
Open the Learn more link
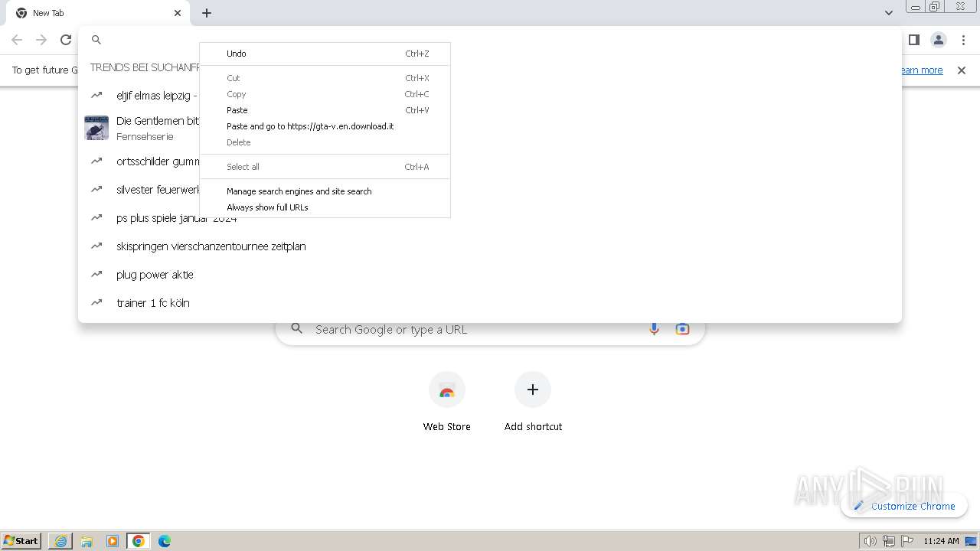pos(921,70)
